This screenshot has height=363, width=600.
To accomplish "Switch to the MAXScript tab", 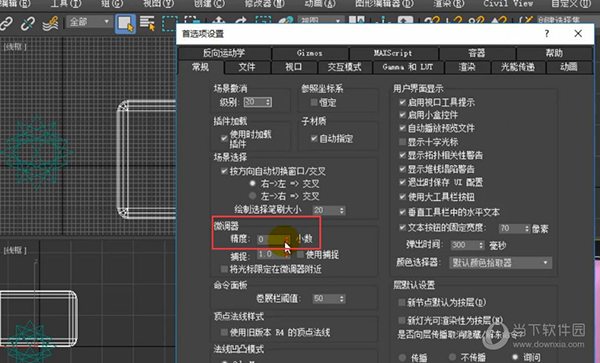I will click(x=393, y=53).
